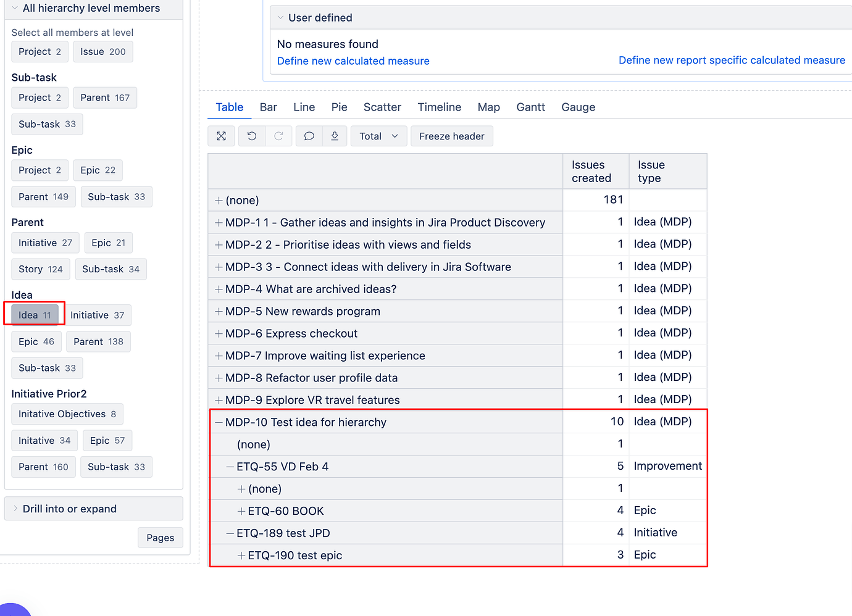Viewport: 852px width, 616px height.
Task: Click the redo icon in the table toolbar
Action: tap(278, 136)
